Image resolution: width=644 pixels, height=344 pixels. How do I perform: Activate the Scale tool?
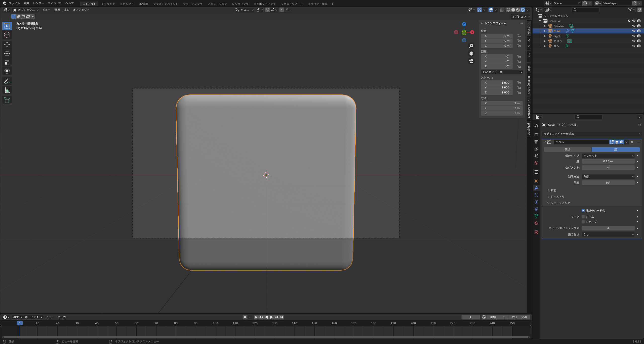pyautogui.click(x=7, y=62)
